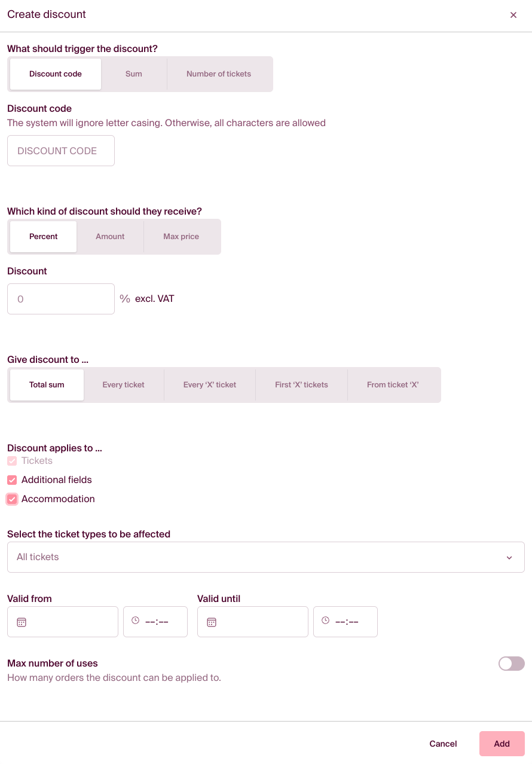
Task: Select the Sum trigger tab
Action: [x=134, y=74]
